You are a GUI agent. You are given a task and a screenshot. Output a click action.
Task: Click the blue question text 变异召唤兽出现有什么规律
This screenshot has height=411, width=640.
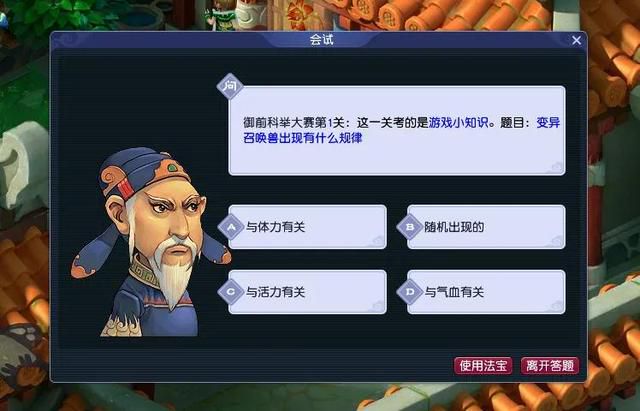pos(401,130)
